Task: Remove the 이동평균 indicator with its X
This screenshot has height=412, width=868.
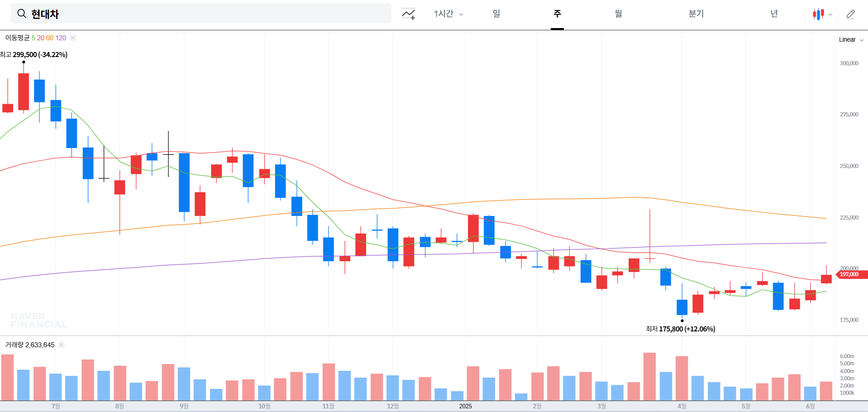Action: [x=73, y=38]
